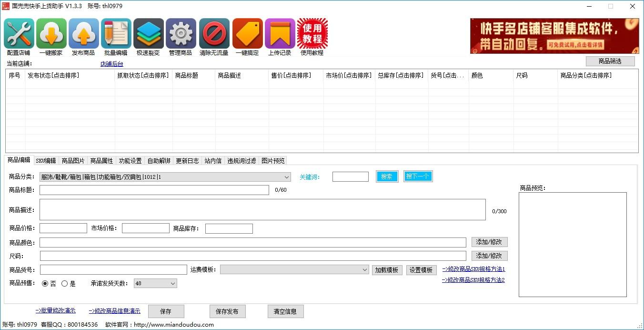
Task: Click the 商品货号 input field
Action: click(x=113, y=270)
